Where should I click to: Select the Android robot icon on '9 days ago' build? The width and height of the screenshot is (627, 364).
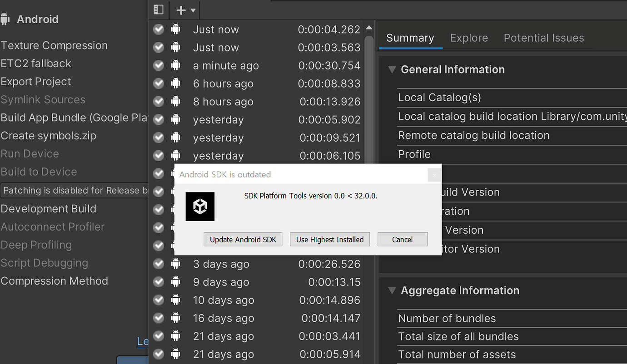[x=176, y=282]
